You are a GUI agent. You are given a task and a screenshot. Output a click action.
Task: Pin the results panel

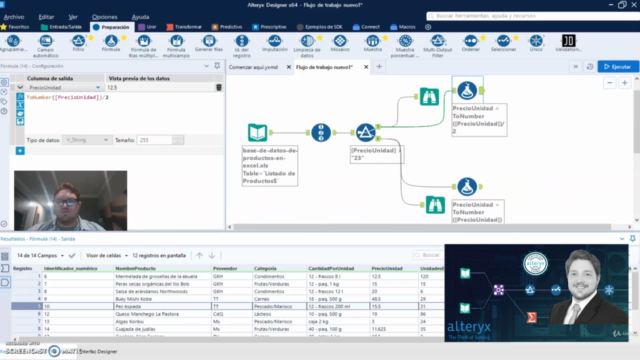pos(633,239)
